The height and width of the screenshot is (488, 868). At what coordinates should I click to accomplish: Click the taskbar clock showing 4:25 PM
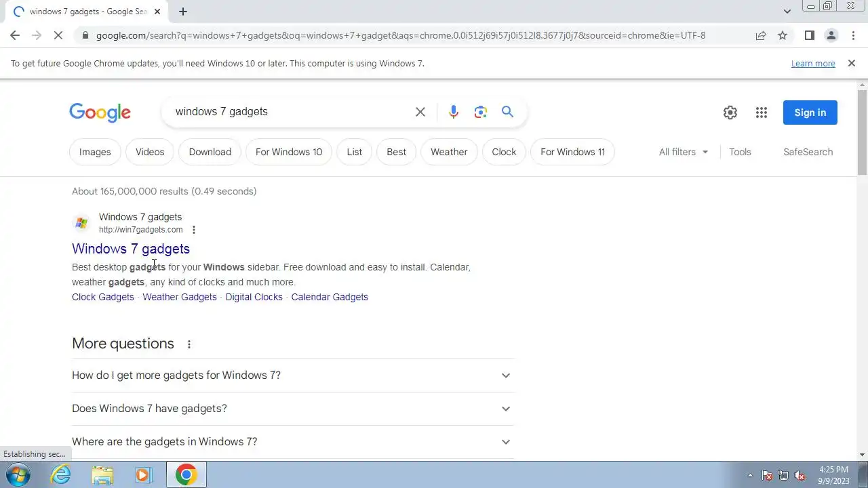pyautogui.click(x=833, y=475)
